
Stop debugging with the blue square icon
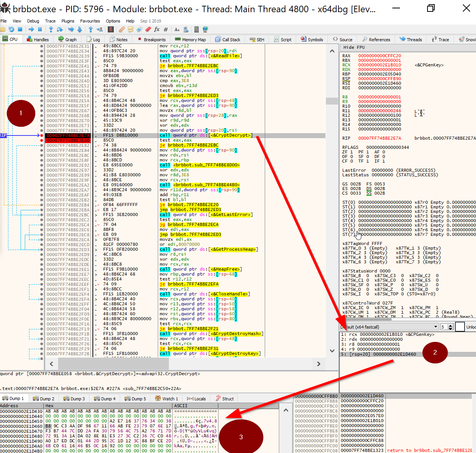20,29
